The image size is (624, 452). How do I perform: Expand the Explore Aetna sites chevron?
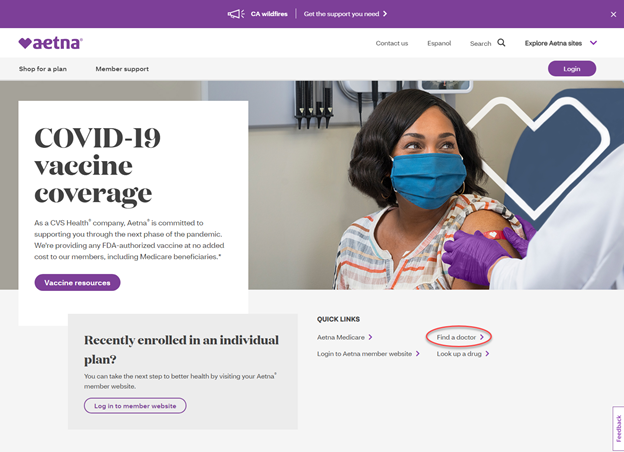tap(593, 43)
